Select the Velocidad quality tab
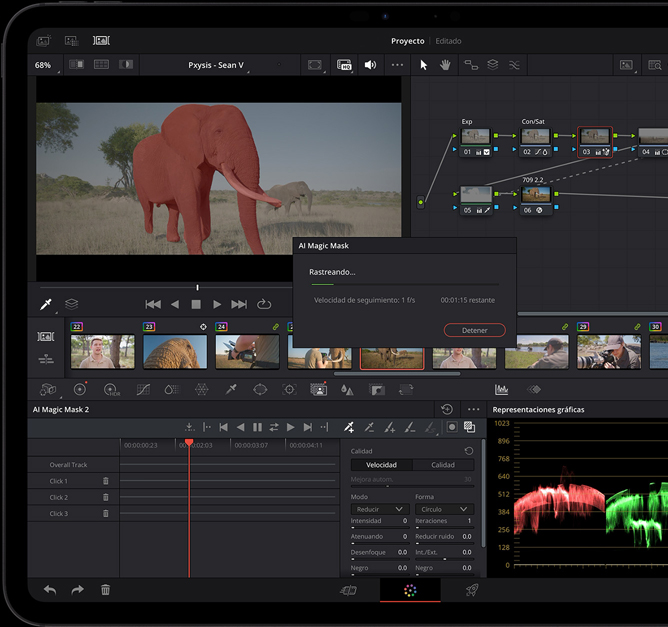The height and width of the screenshot is (627, 668). point(381,465)
